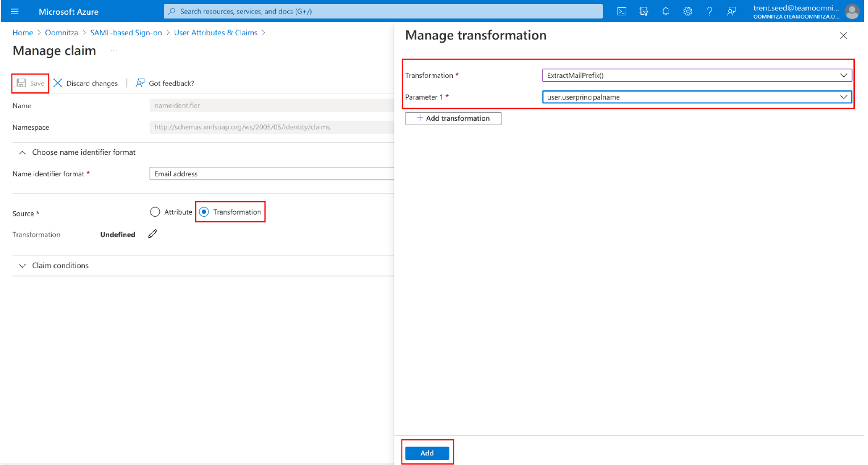This screenshot has width=868, height=465.
Task: Open the Azure portal hamburger menu
Action: pyautogui.click(x=15, y=11)
